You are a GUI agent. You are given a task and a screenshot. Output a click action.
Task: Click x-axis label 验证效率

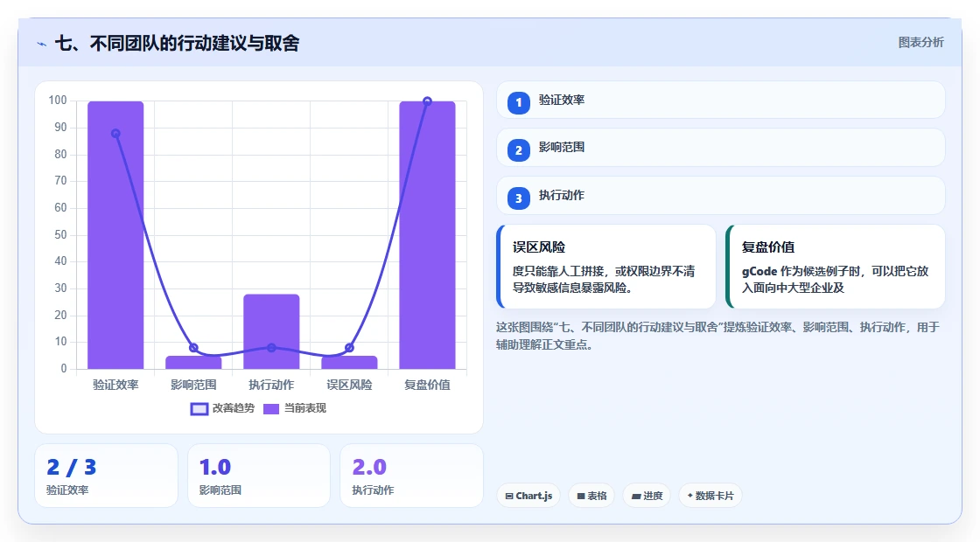click(115, 385)
